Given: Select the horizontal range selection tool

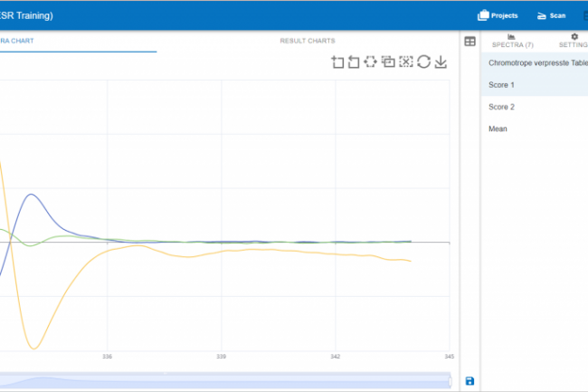Looking at the screenshot, I should click(x=370, y=62).
